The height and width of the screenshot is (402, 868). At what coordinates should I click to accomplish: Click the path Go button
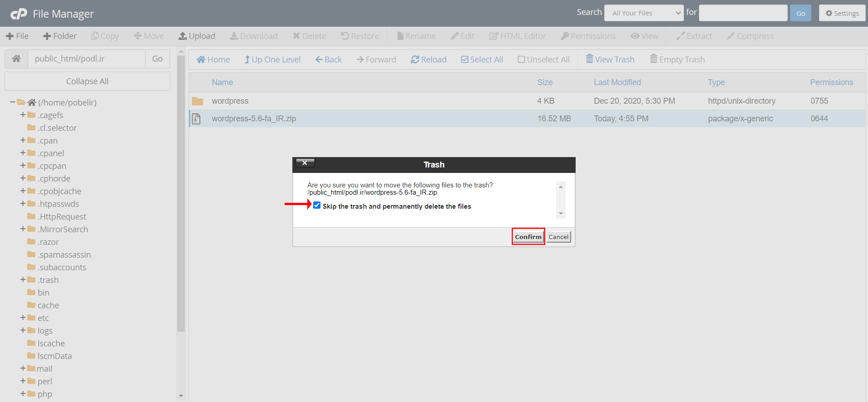[157, 59]
